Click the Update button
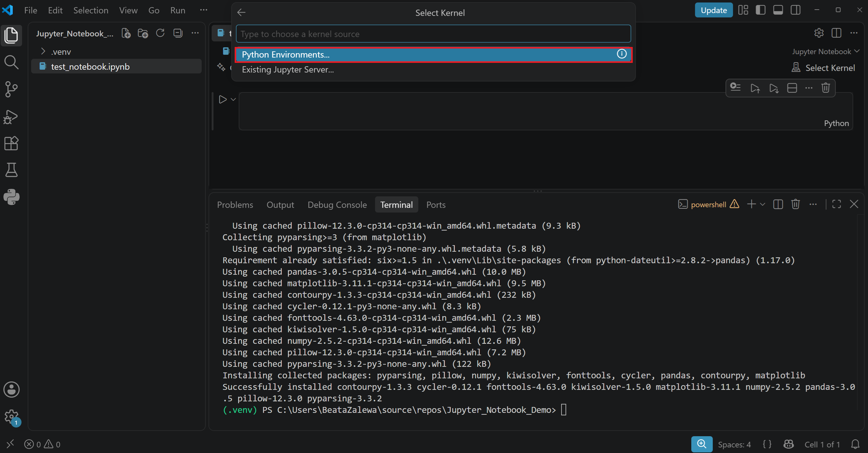This screenshot has width=868, height=453. tap(714, 10)
